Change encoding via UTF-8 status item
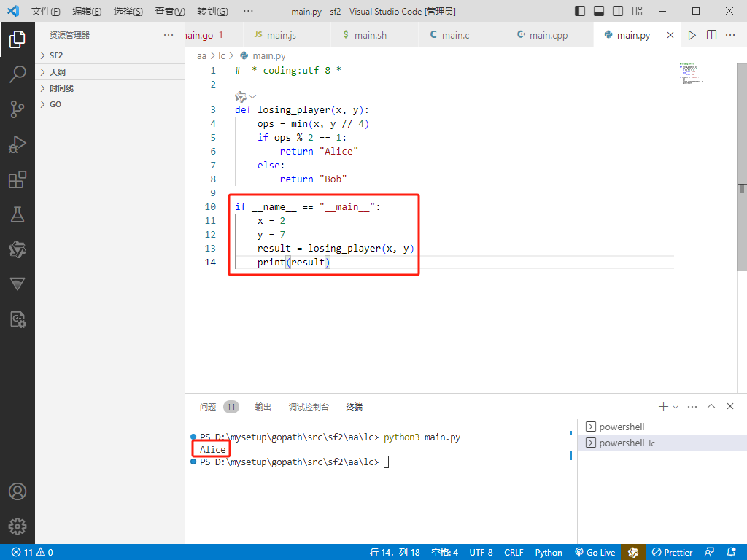Viewport: 747px width, 560px height. pyautogui.click(x=481, y=553)
